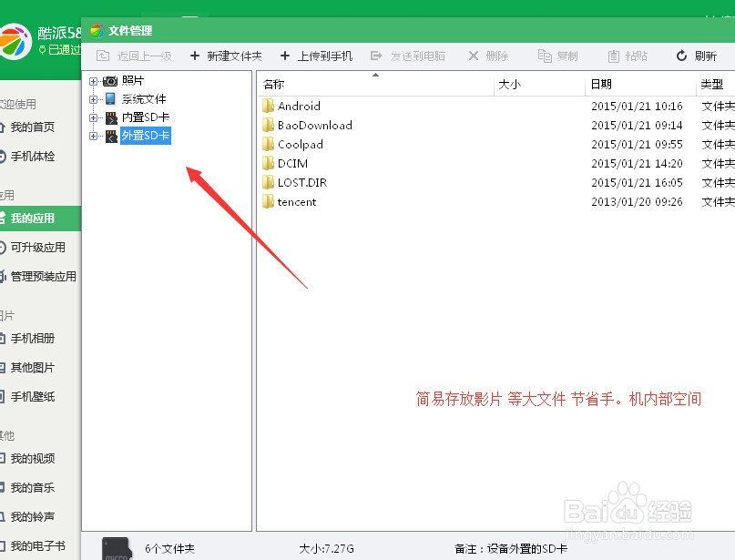Select the Android folder name
The image size is (735, 560).
click(299, 107)
